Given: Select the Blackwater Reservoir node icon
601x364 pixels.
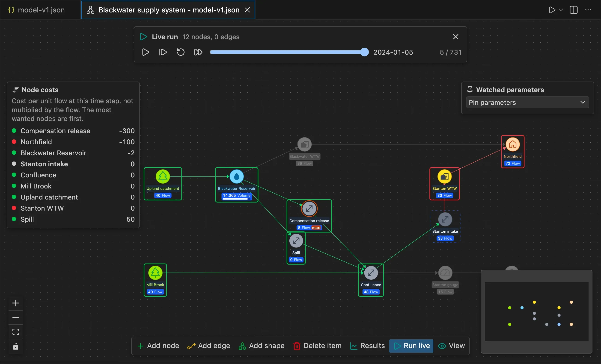Looking at the screenshot, I should pos(236,176).
